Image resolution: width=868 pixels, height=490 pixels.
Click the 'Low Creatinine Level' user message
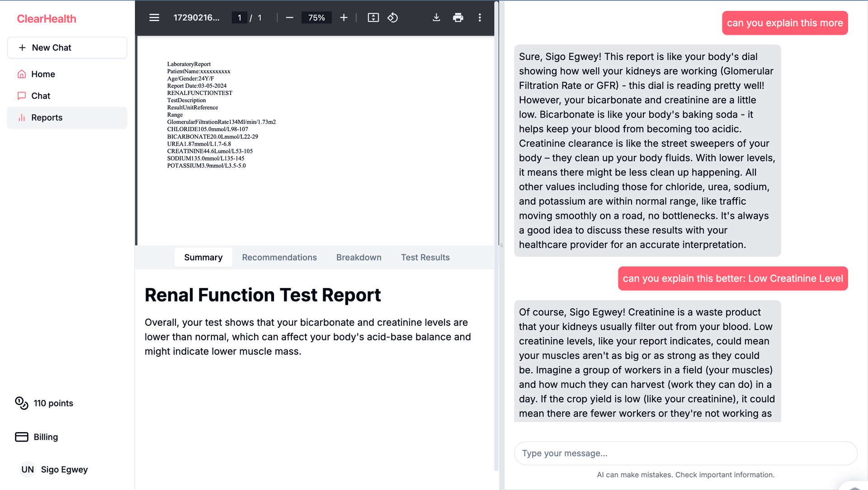pyautogui.click(x=733, y=278)
